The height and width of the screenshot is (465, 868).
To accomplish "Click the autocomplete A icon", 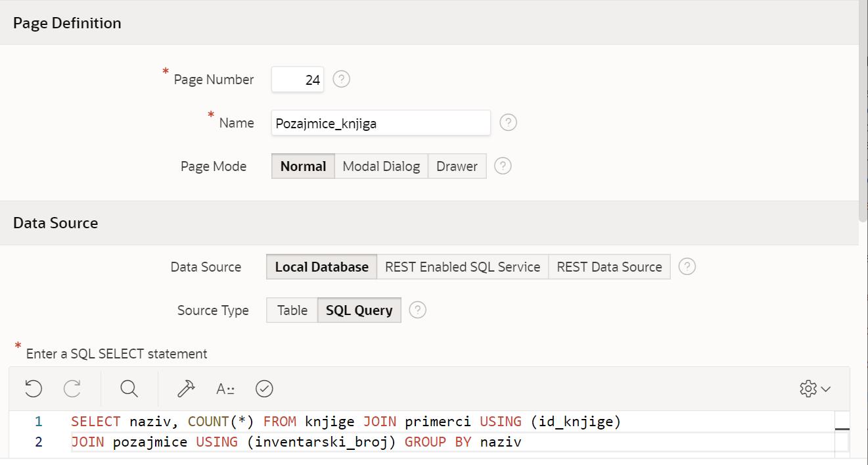I will click(225, 389).
